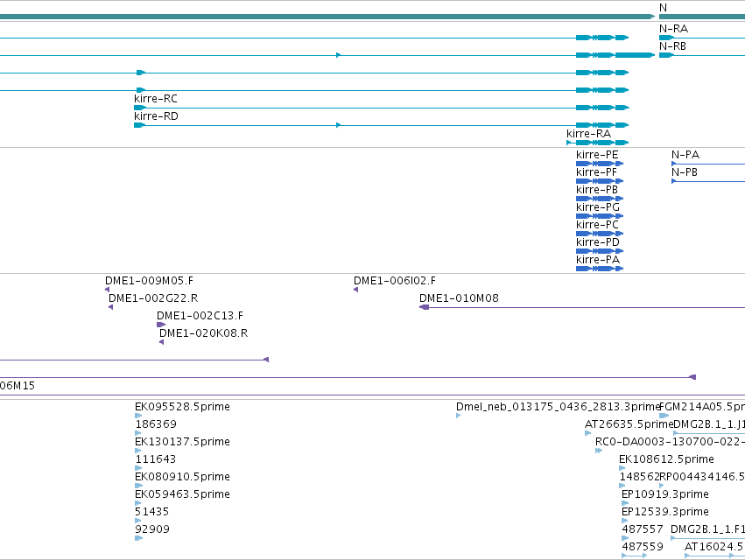Select the N gene label
Screen dimensions: 745x560
pyautogui.click(x=663, y=8)
